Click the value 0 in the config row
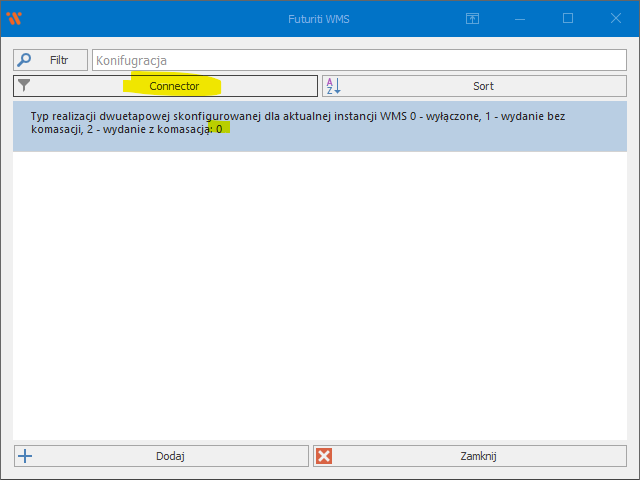640x480 pixels. coord(219,130)
